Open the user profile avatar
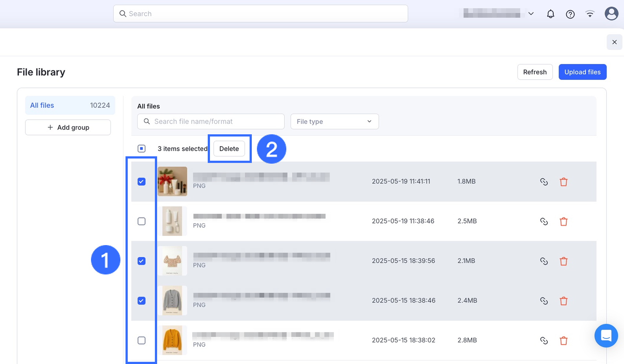Image resolution: width=624 pixels, height=364 pixels. click(611, 14)
